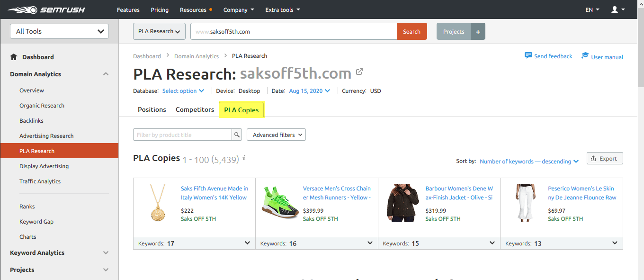
Task: Open Advertising Research in the sidebar
Action: pos(46,136)
